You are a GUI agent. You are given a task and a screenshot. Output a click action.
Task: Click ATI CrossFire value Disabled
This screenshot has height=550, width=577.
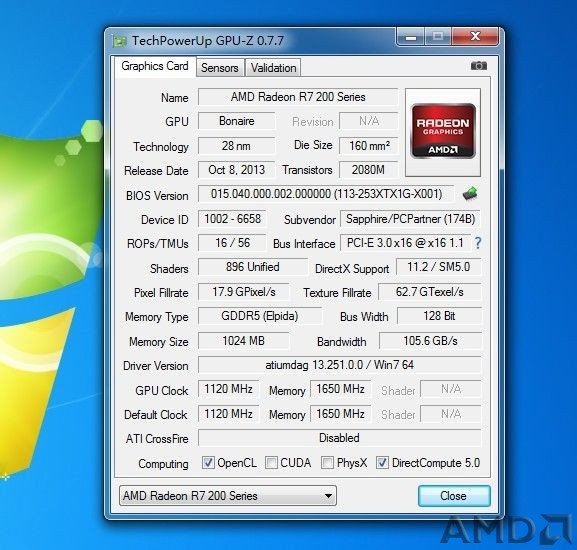coord(340,438)
